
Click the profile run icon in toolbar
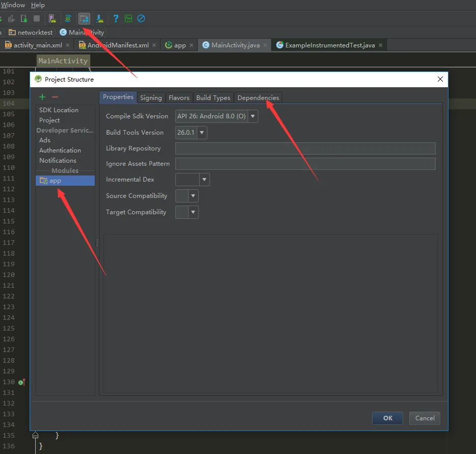[x=11, y=18]
